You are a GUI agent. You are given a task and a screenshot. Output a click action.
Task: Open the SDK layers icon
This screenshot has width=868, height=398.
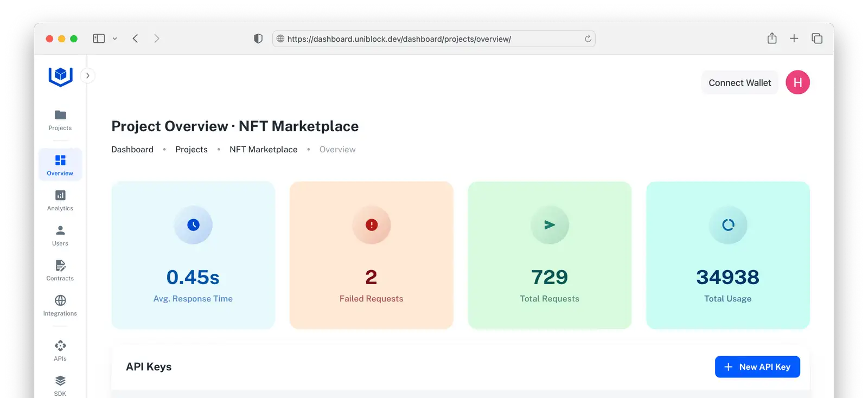coord(60,381)
